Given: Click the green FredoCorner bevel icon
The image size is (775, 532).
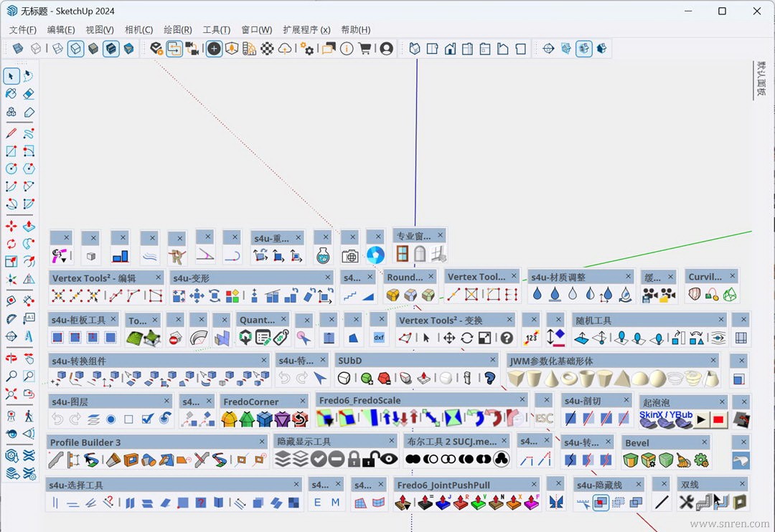Looking at the screenshot, I should coord(247,419).
